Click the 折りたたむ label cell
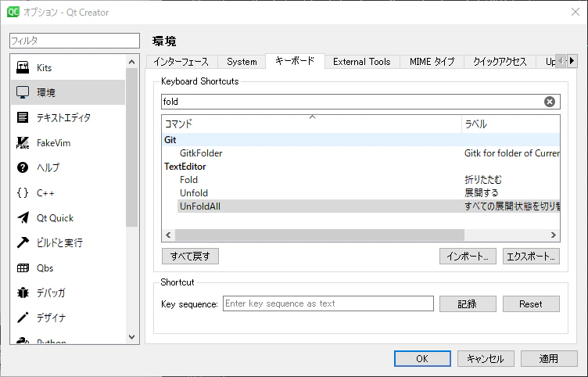The image size is (588, 377). (x=482, y=180)
